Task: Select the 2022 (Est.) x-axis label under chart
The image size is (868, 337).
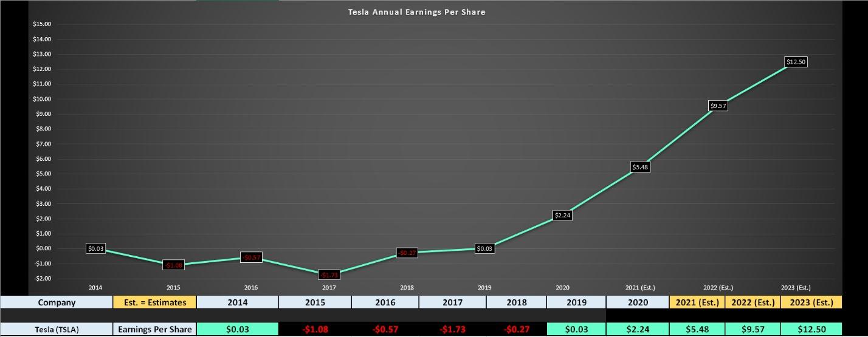Action: [x=718, y=288]
